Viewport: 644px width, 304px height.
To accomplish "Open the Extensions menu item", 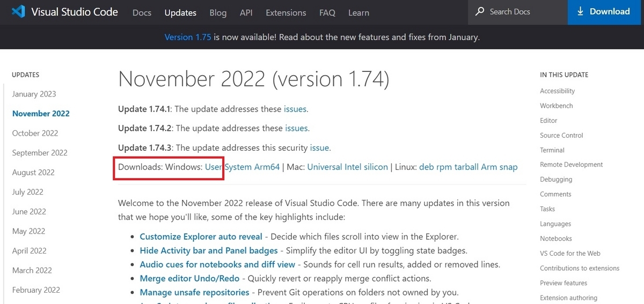I will coord(286,12).
